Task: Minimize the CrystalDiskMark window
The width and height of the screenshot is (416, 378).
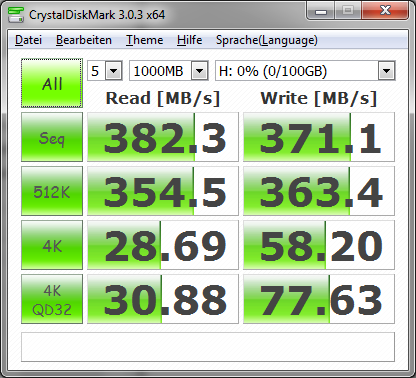Action: tap(321, 11)
